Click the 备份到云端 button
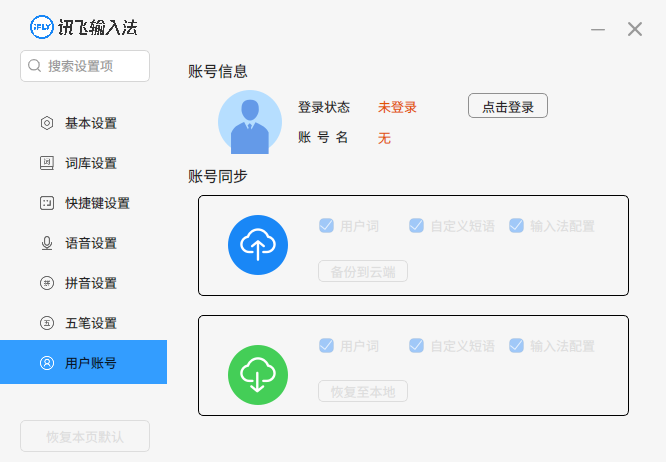Image resolution: width=666 pixels, height=462 pixels. 363,271
